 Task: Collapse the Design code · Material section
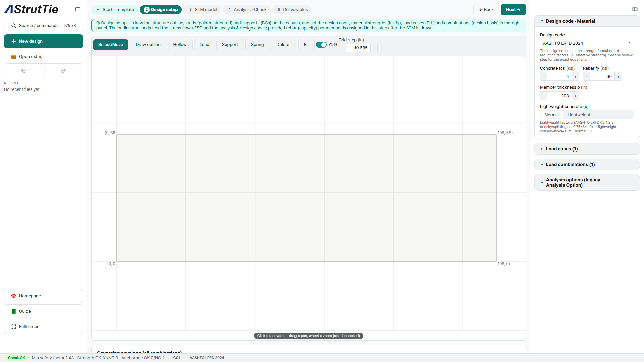[587, 21]
